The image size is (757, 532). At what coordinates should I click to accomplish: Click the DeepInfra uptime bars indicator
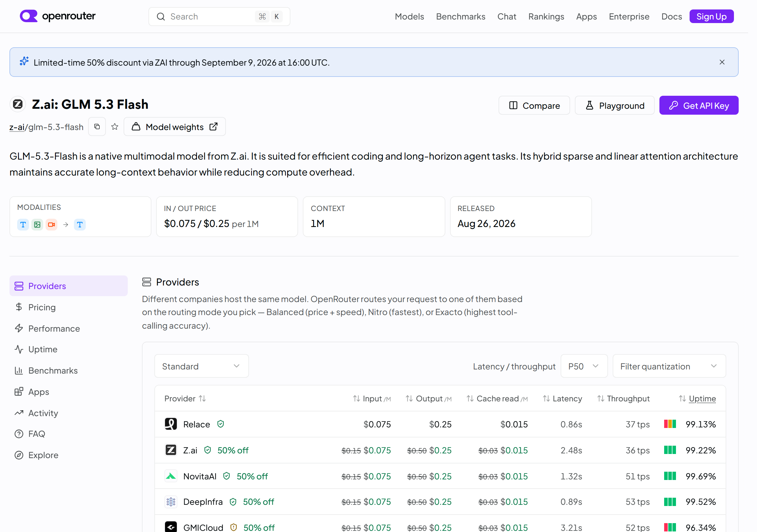pyautogui.click(x=670, y=502)
